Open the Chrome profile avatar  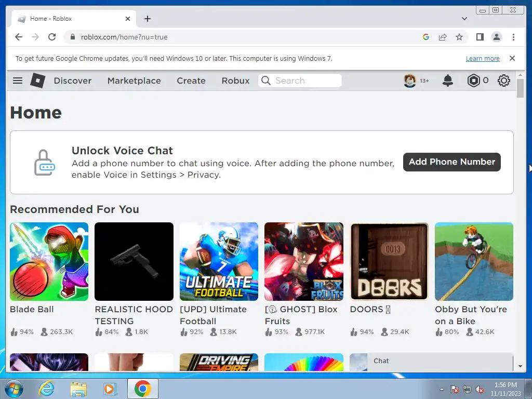pyautogui.click(x=496, y=37)
